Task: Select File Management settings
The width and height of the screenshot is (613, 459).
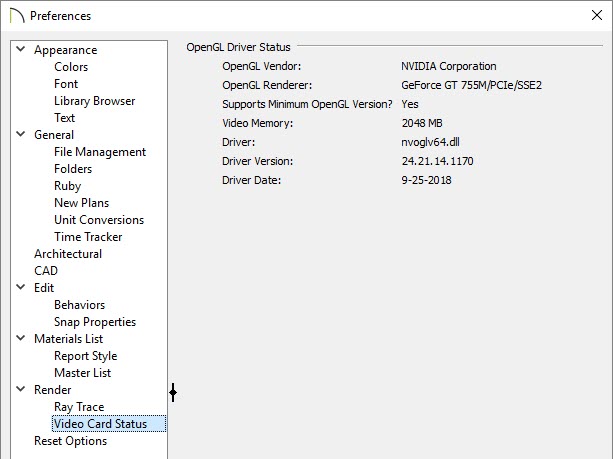Action: 100,152
